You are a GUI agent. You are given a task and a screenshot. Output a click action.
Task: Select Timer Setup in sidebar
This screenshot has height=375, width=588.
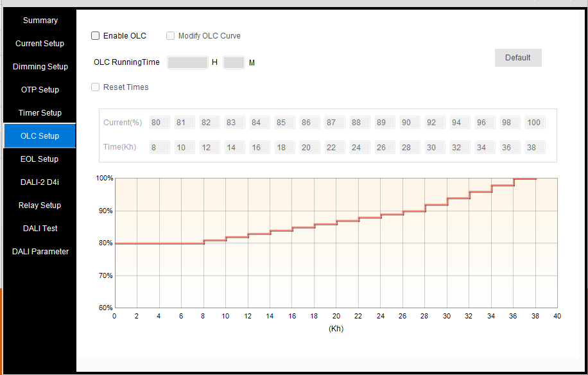click(x=40, y=113)
